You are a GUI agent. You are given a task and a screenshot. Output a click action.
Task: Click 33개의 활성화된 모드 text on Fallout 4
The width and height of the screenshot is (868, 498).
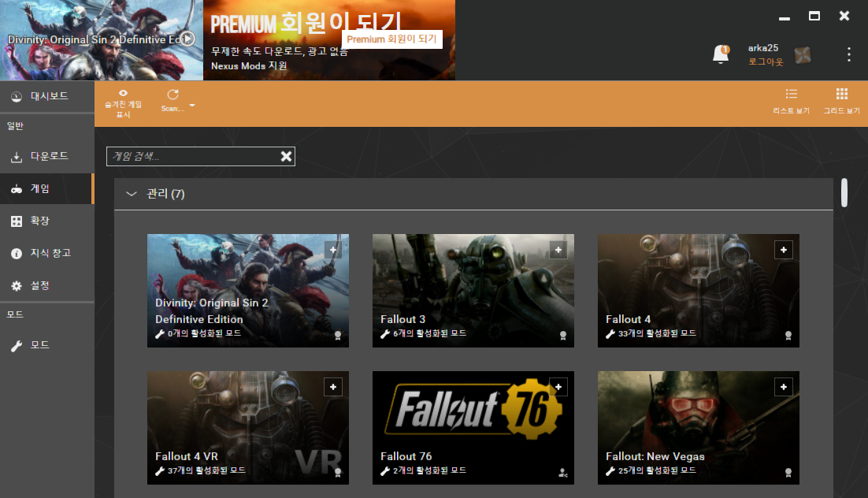[657, 333]
